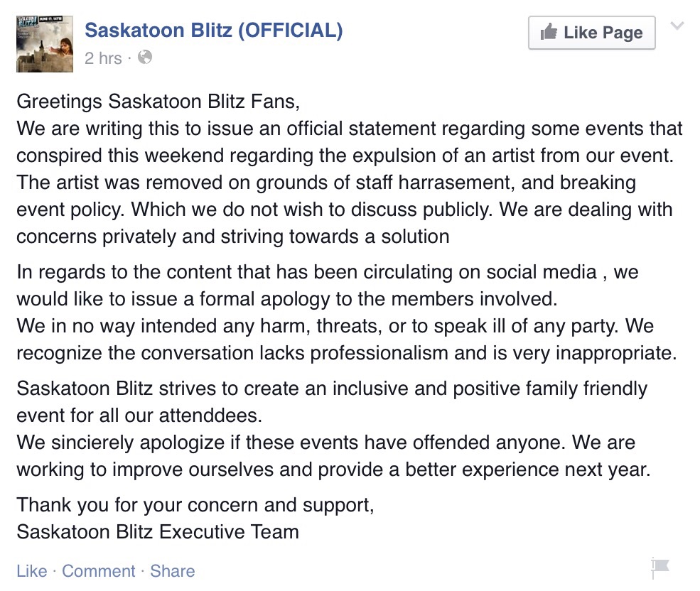700x591 pixels.
Task: Visit the Saskatoon Blitz (OFFICIAL) page link
Action: point(214,31)
